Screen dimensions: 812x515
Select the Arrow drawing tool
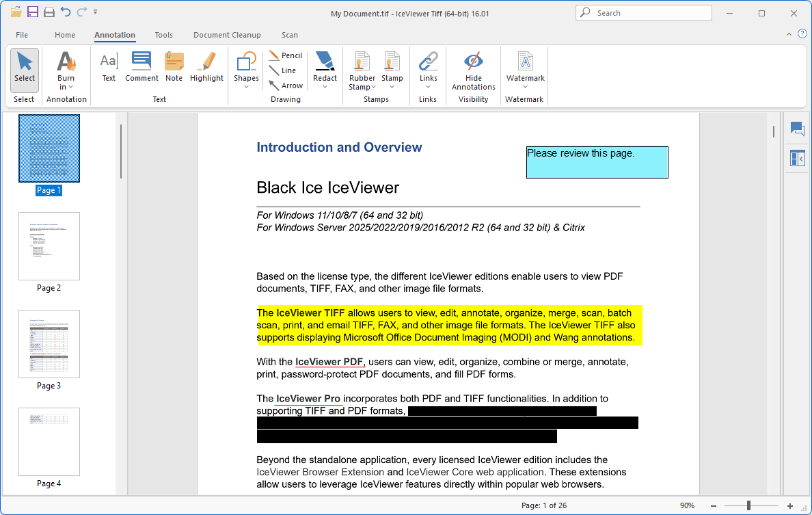(285, 85)
